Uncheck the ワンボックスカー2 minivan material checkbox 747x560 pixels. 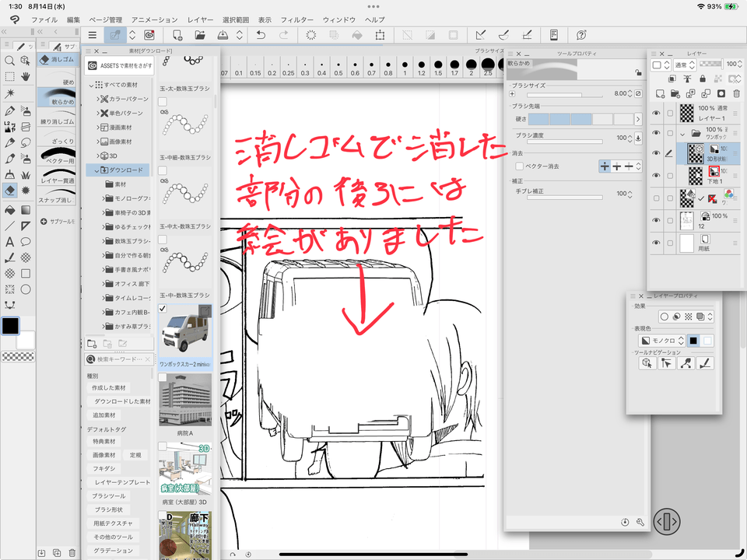(x=163, y=309)
